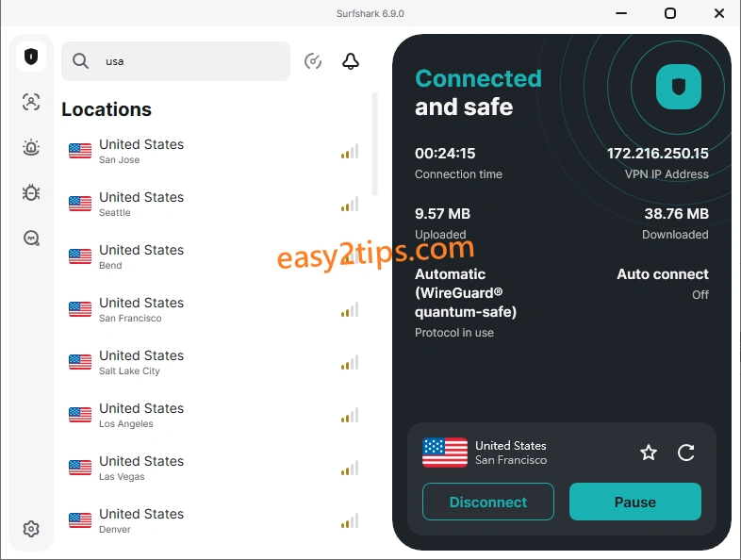Click US flag beside the Seattle entry
741x560 pixels.
coord(80,205)
